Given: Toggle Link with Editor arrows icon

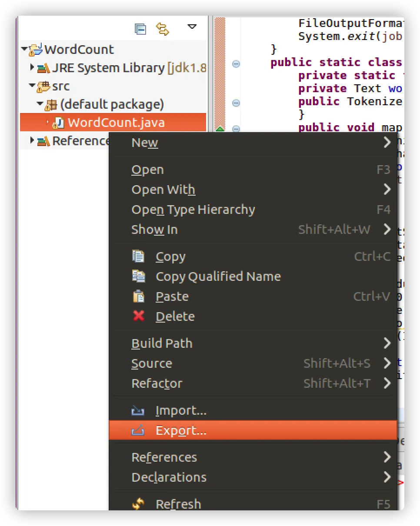Looking at the screenshot, I should [x=163, y=29].
